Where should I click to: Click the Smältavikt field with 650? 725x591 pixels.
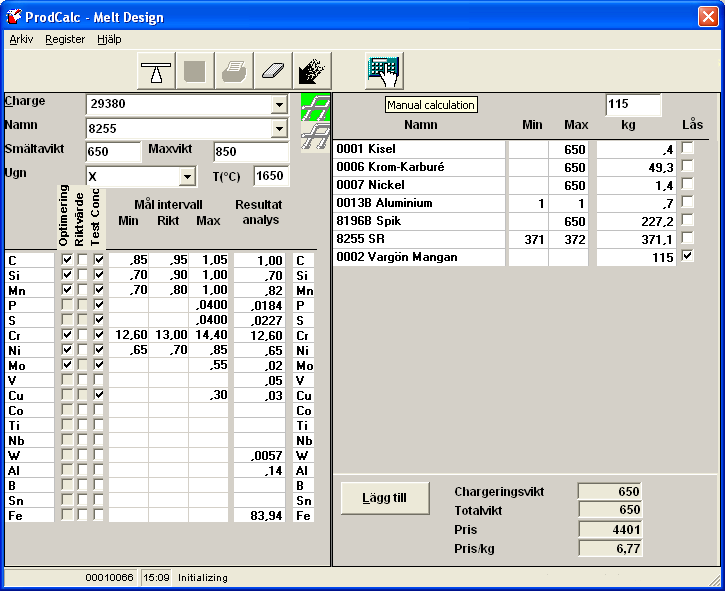(113, 151)
